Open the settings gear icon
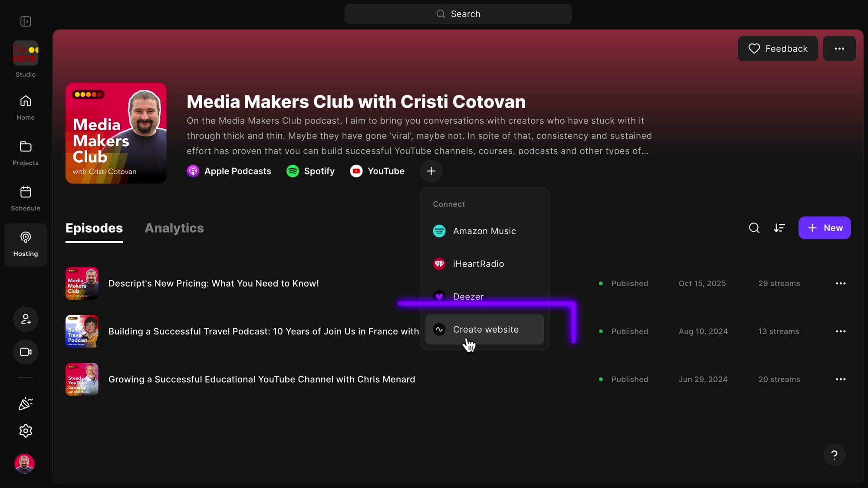 (25, 431)
